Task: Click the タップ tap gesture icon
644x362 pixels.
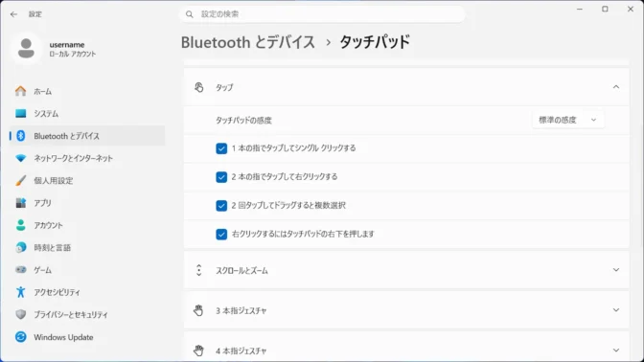Action: 199,87
